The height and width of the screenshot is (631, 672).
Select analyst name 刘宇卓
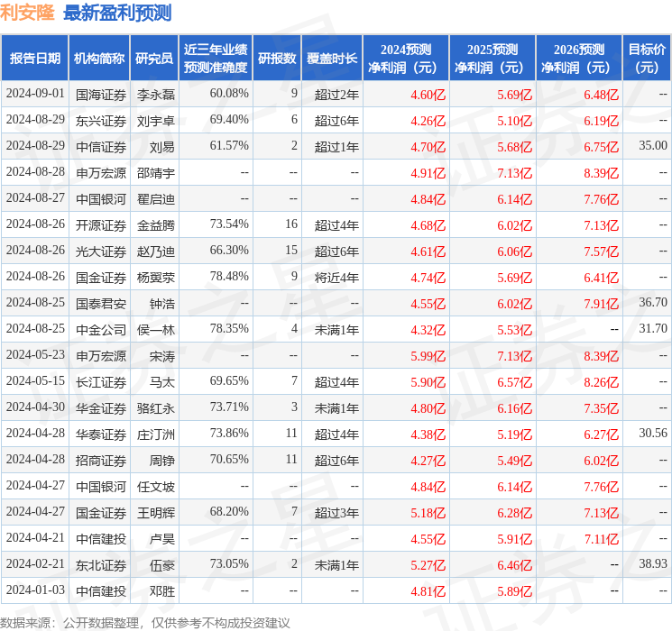156,121
